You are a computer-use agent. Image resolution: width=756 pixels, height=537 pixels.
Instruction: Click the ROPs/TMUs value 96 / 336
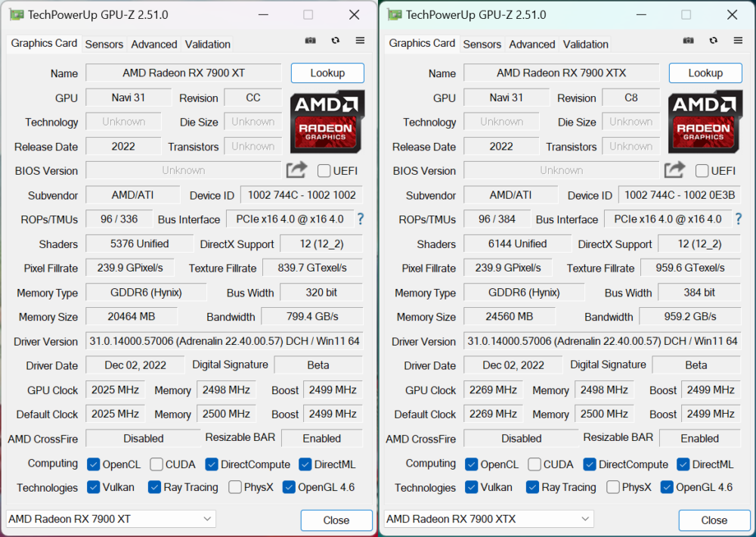point(119,219)
